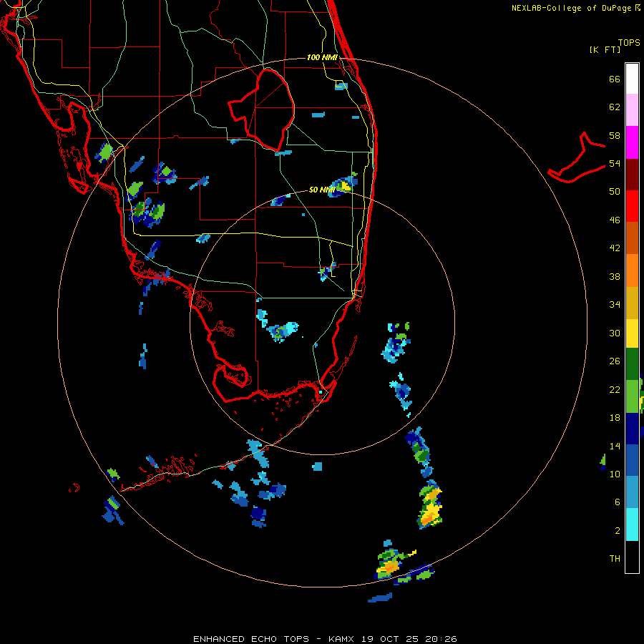Click the [K FT] units label
644x644 pixels.
click(x=605, y=50)
